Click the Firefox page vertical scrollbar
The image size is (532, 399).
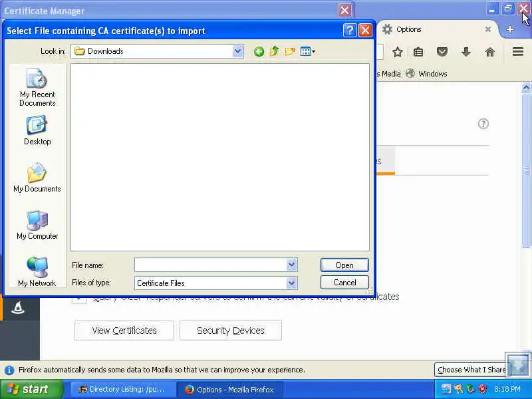click(x=526, y=170)
